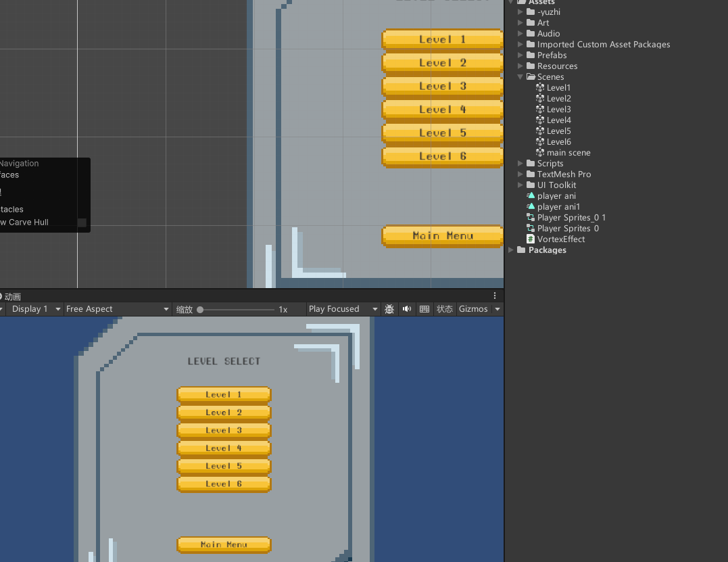Collapse the Scenes folder arrow

[520, 76]
